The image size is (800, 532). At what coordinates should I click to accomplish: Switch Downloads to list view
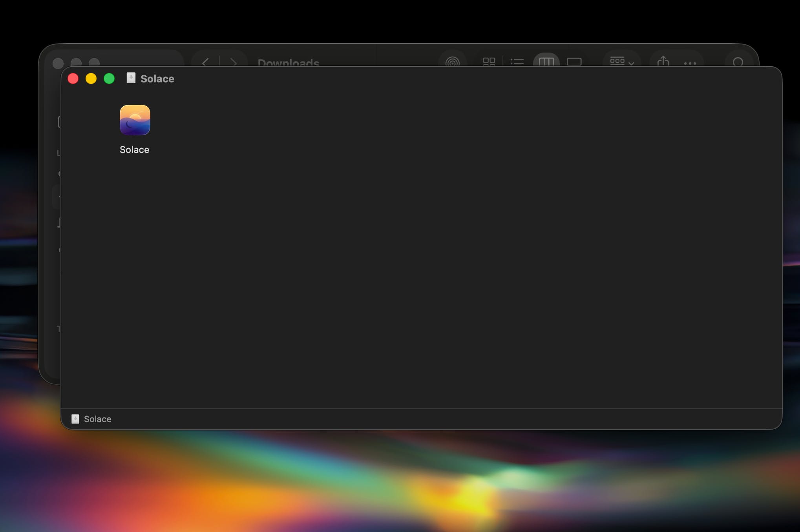[517, 62]
